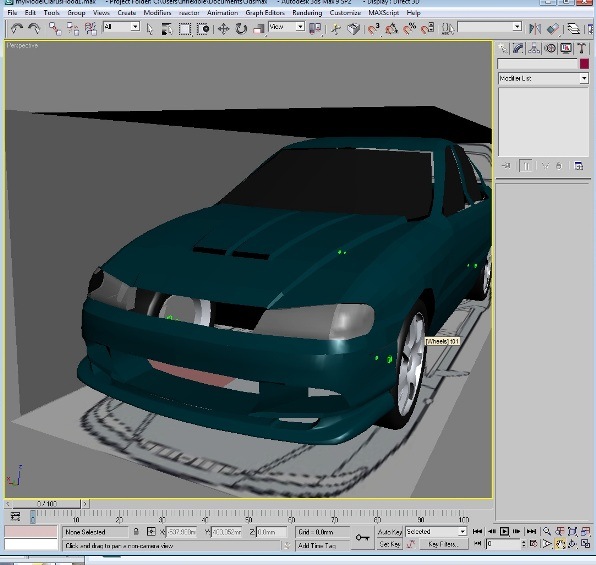Viewport: 596px width, 565px height.
Task: Toggle the selection lock padlock icon
Action: click(x=136, y=532)
